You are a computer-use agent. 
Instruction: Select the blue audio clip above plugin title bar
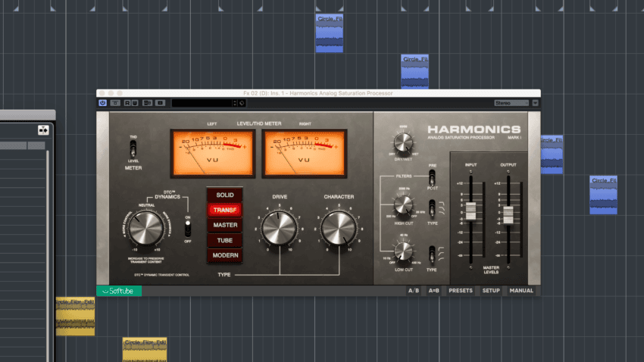point(415,72)
